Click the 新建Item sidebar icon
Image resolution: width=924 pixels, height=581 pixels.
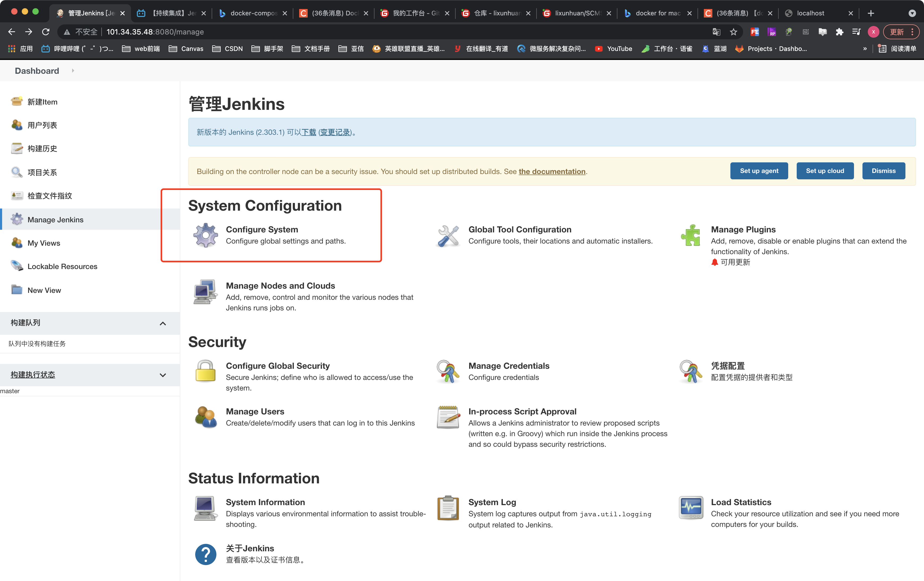point(16,102)
